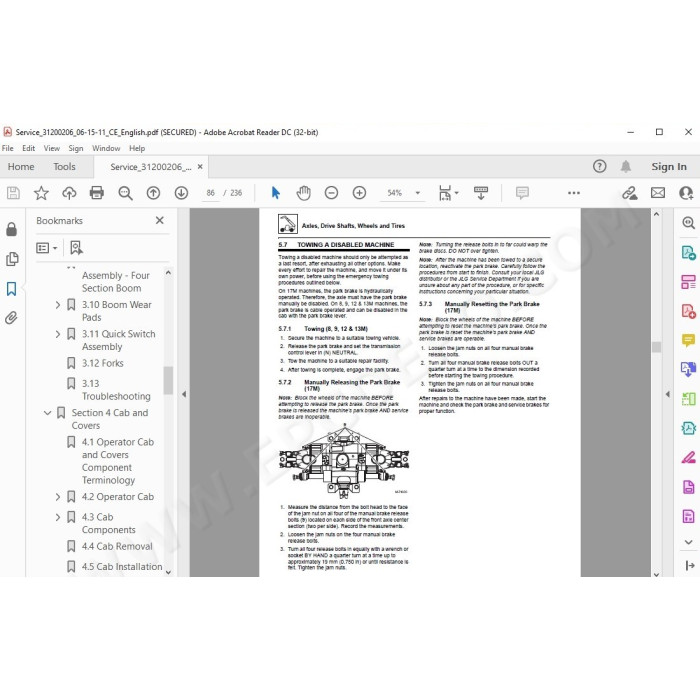700x700 pixels.
Task: Open Help question mark icon
Action: pyautogui.click(x=600, y=167)
